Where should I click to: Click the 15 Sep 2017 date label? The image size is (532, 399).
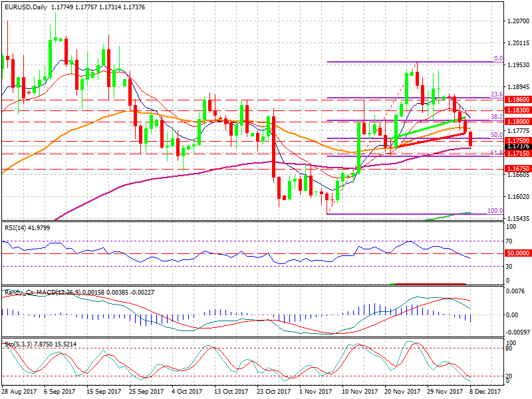pos(104,391)
